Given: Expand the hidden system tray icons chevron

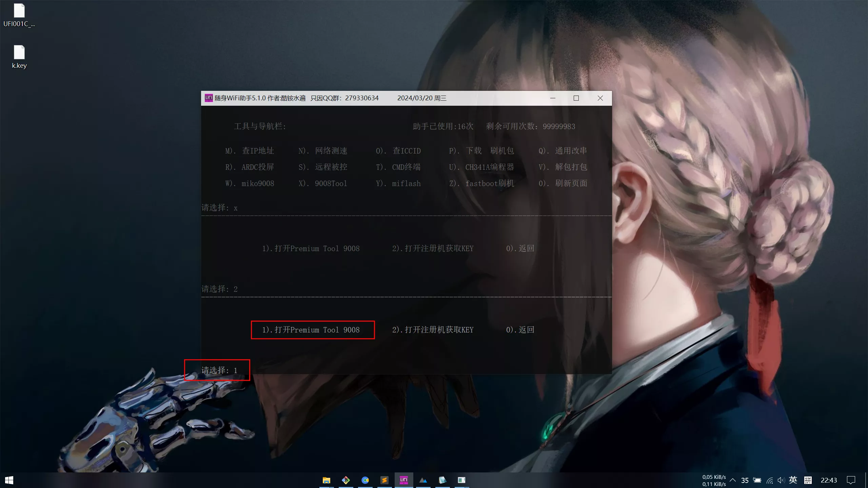Looking at the screenshot, I should (733, 480).
